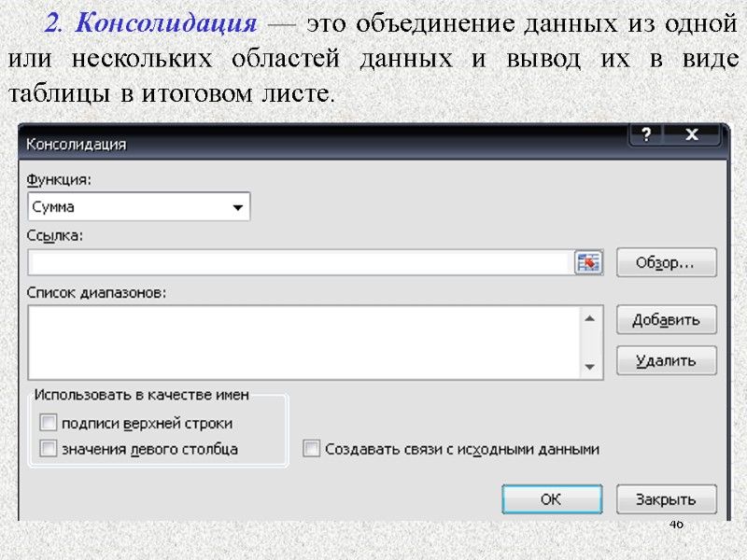Screen dimensions: 747x560
Task: Click the Использовать в качестве имен group label
Action: tap(142, 395)
